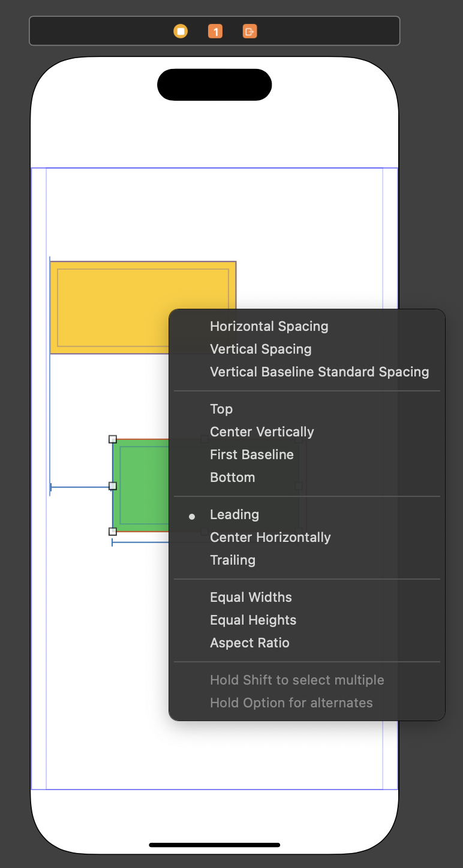Image resolution: width=463 pixels, height=868 pixels.
Task: Click the Exit icon in scene dock
Action: tap(249, 31)
